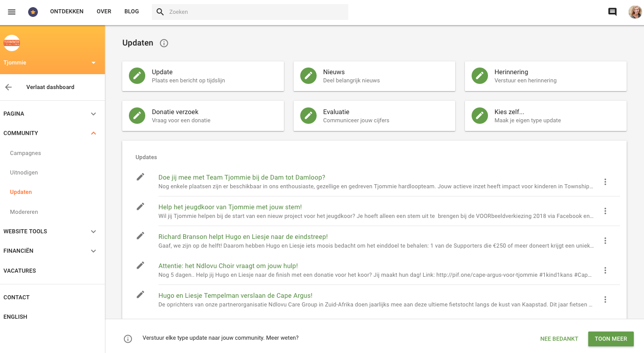Edit the Dam tot Damloop update pencil
Viewport: 644px width, 353px height.
tap(141, 176)
